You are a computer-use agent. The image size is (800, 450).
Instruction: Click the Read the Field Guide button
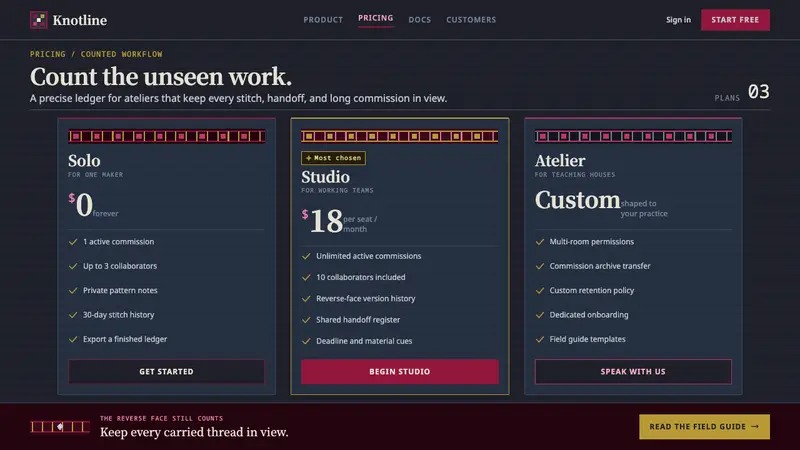(x=704, y=427)
